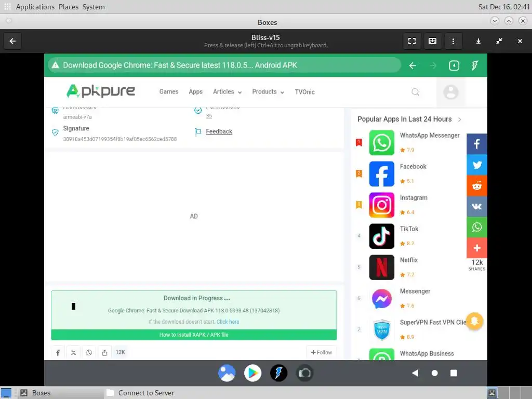Image resolution: width=532 pixels, height=399 pixels.
Task: Switch to Connect to Server taskbar window
Action: tap(146, 393)
